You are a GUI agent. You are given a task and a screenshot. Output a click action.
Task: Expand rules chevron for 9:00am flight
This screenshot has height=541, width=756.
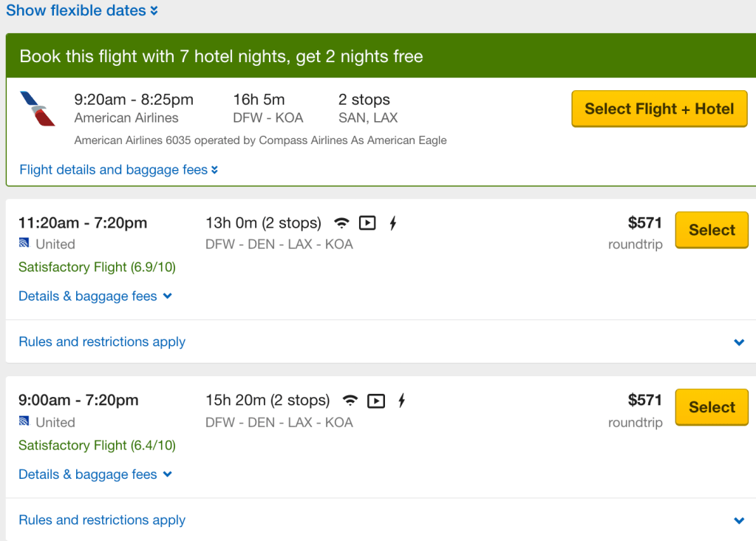(739, 520)
